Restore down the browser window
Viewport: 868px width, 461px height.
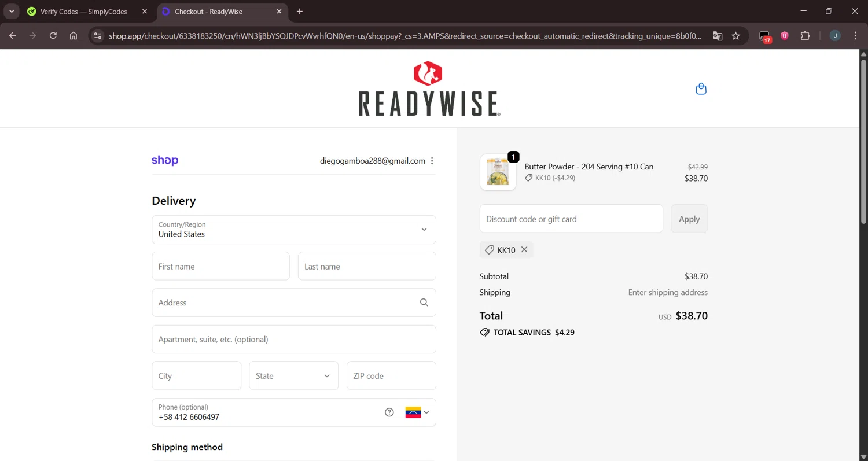[x=829, y=12]
